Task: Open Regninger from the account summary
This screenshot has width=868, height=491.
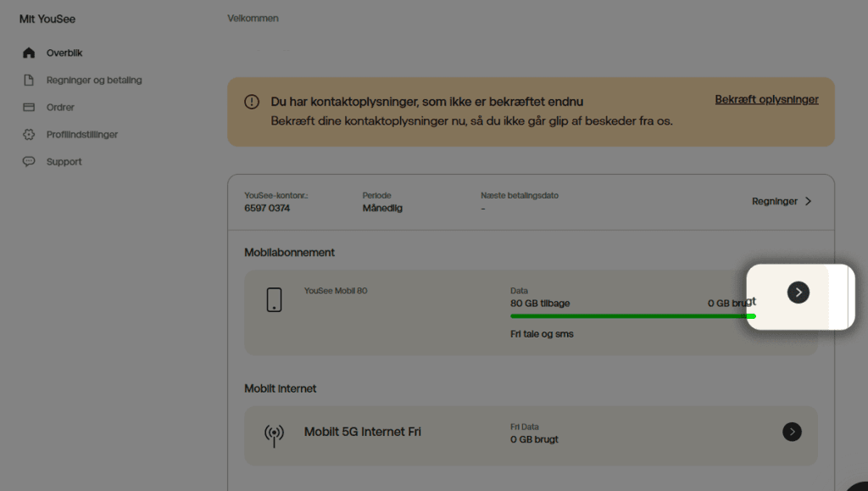Action: (774, 201)
